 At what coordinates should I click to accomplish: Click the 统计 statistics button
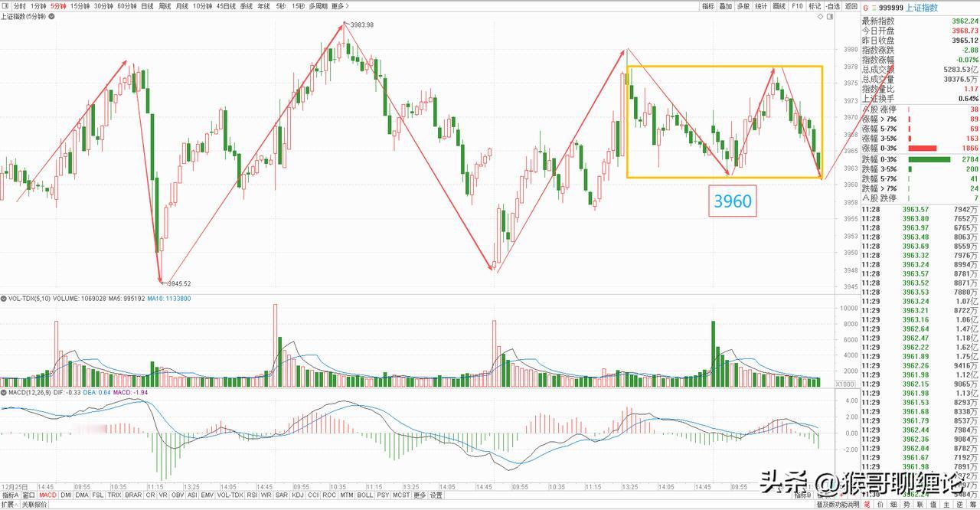point(761,6)
